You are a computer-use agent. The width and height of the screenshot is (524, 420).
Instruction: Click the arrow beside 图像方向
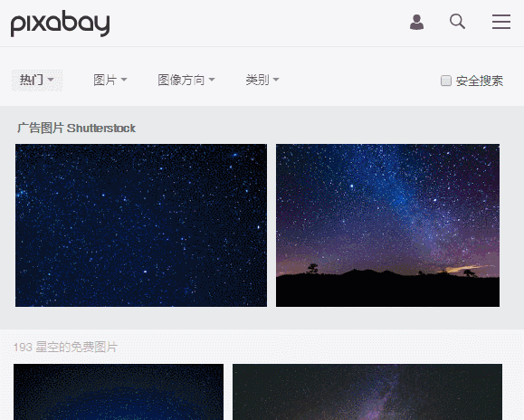(x=212, y=80)
